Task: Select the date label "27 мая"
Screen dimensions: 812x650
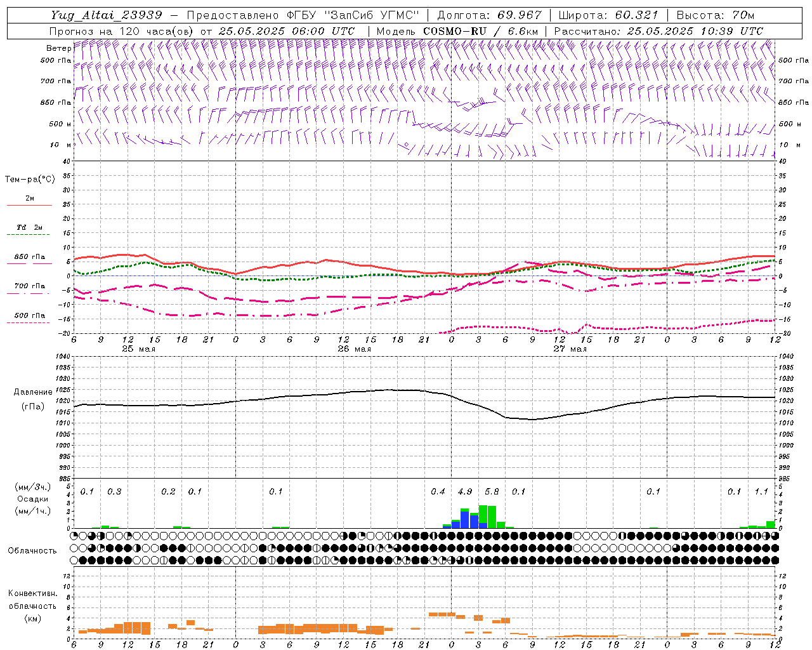Action: coord(570,349)
